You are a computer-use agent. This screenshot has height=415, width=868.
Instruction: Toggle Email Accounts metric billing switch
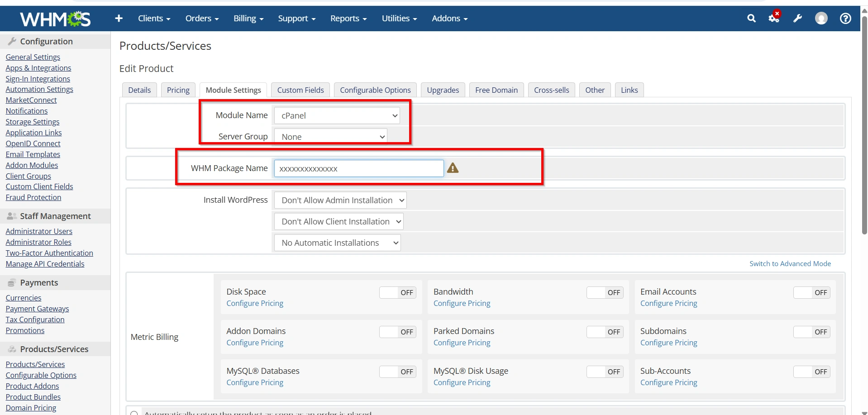click(x=811, y=292)
